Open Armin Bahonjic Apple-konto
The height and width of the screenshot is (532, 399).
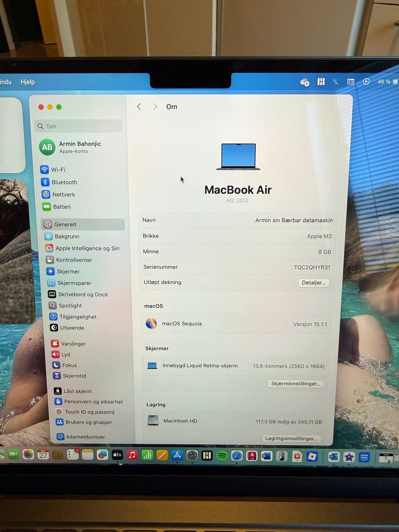[71, 147]
